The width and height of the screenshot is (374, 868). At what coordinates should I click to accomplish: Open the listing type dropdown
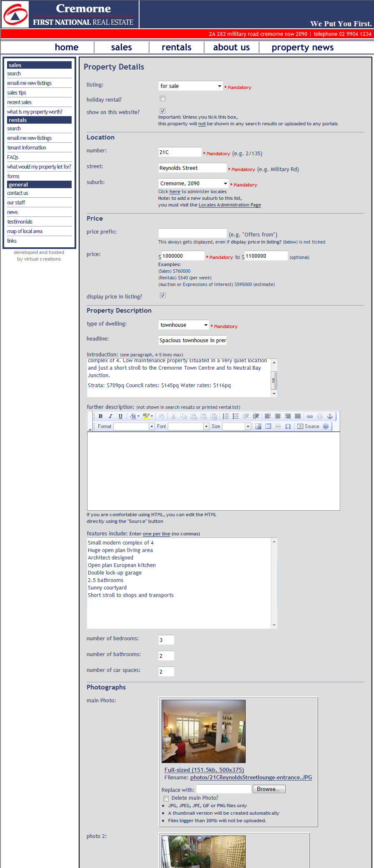(191, 86)
